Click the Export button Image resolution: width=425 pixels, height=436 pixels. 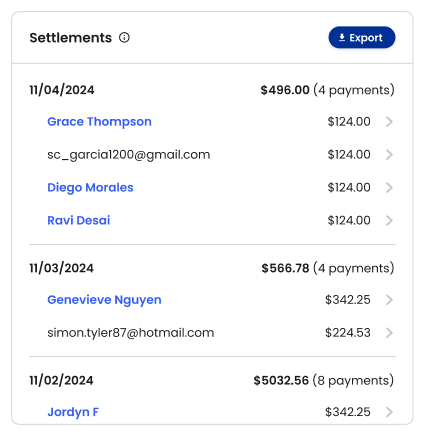click(x=362, y=38)
